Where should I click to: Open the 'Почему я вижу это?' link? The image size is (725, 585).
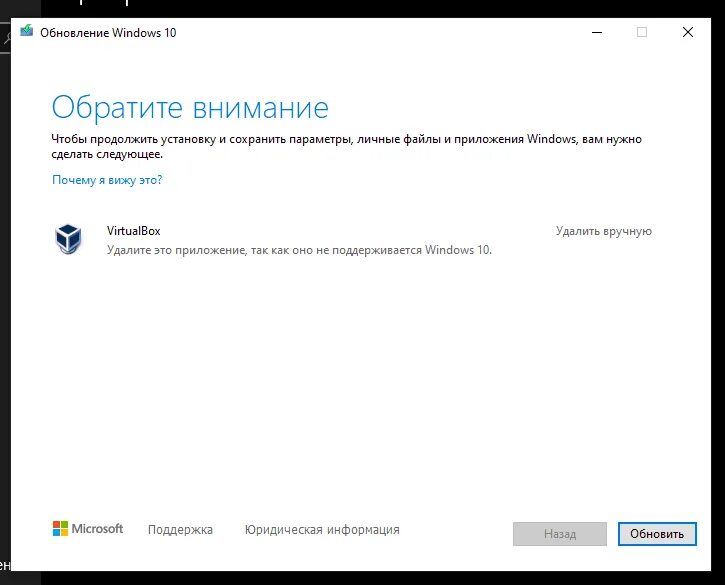click(107, 180)
